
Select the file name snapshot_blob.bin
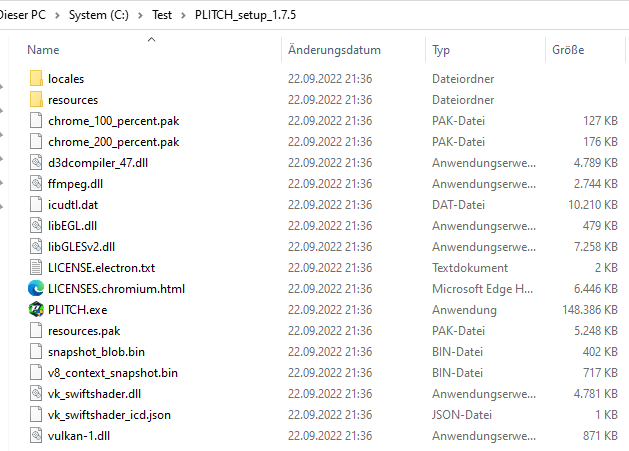pos(96,351)
